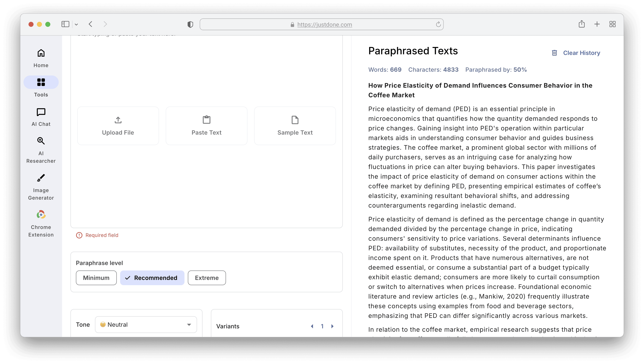Click the Safari share icon
644x364 pixels.
[x=582, y=24]
